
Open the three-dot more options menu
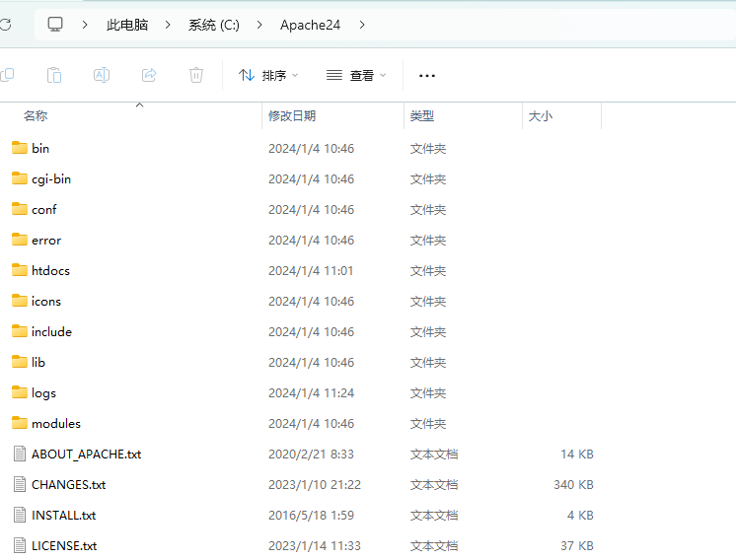426,76
